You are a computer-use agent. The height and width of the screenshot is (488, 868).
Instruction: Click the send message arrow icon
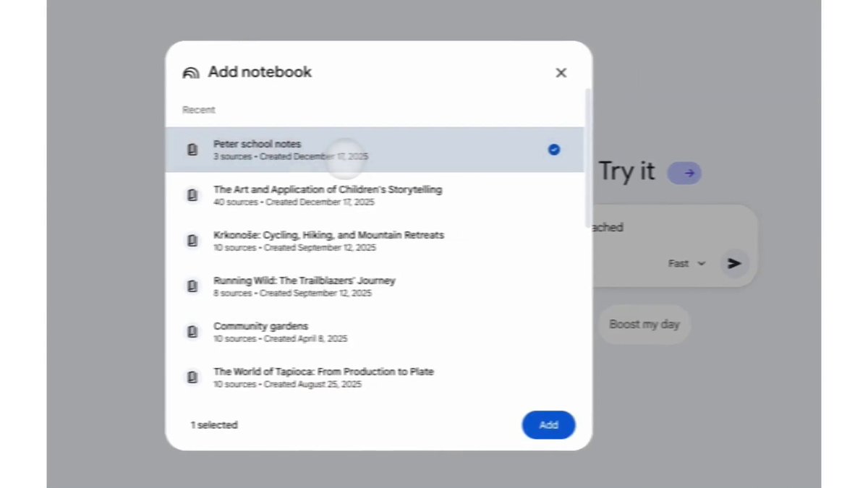[x=733, y=263]
